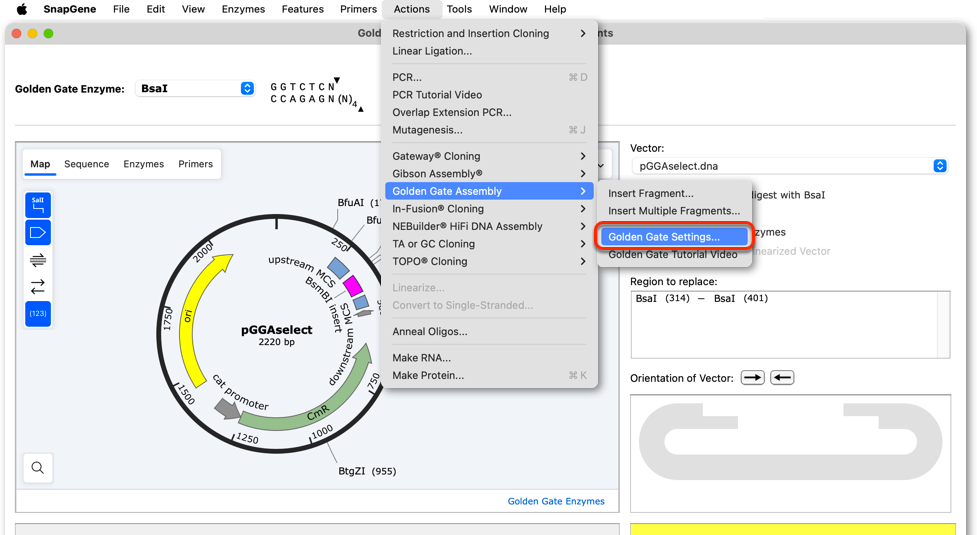977x535 pixels.
Task: Open the File menu
Action: 121,9
